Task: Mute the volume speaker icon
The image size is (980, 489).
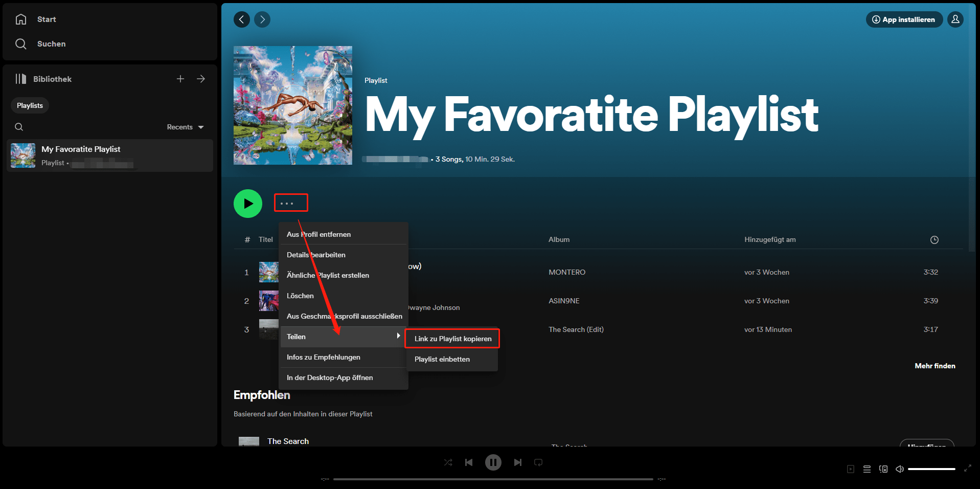Action: coord(900,469)
